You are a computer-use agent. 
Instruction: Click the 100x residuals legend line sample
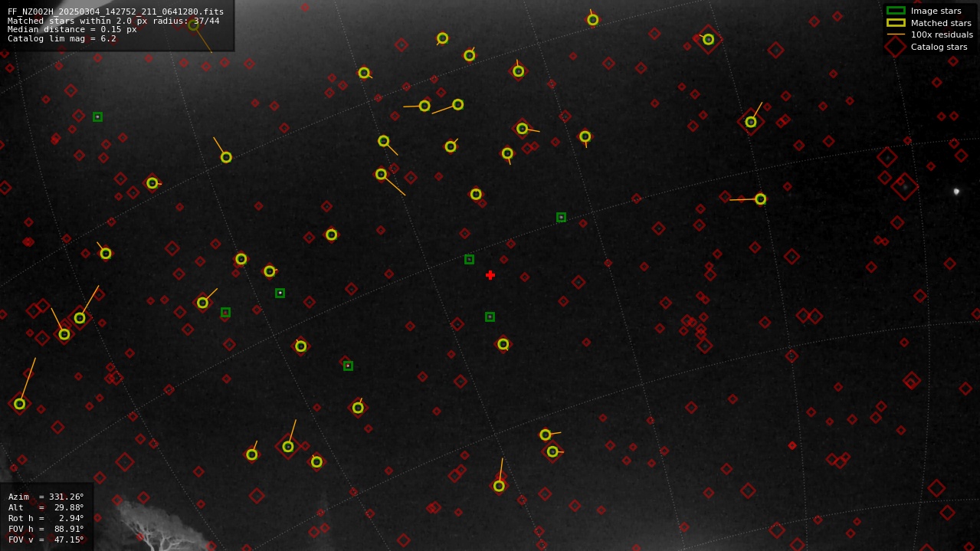pyautogui.click(x=896, y=34)
